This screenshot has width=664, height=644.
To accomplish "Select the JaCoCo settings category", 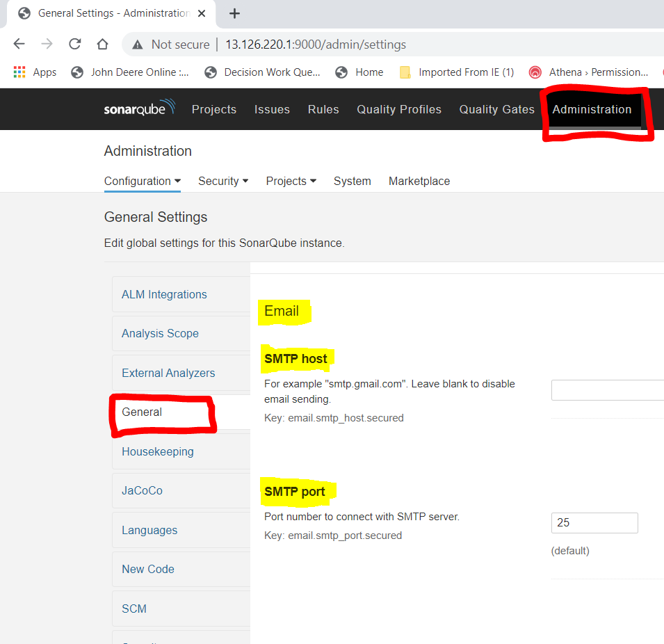I will 142,490.
